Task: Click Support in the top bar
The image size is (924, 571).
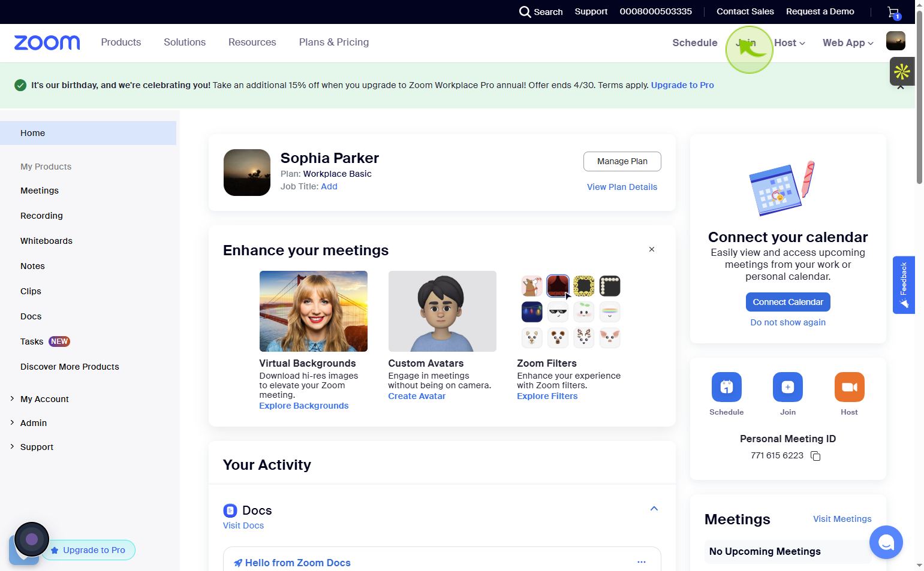Action: 591,11
